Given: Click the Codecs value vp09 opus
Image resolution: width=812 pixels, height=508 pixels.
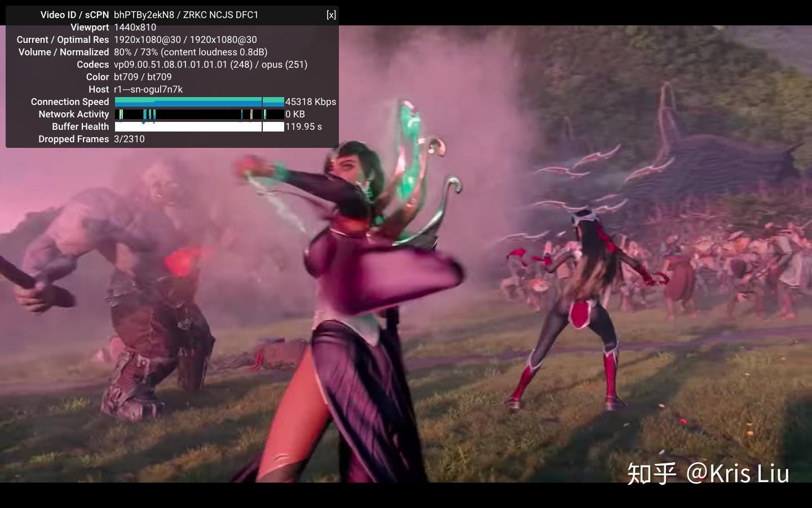Looking at the screenshot, I should (211, 64).
